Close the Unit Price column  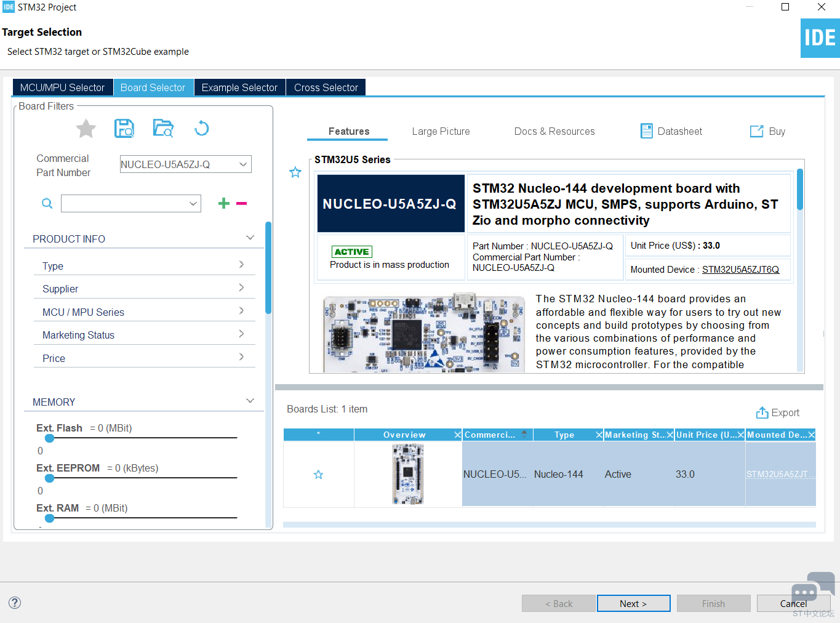pyautogui.click(x=741, y=435)
